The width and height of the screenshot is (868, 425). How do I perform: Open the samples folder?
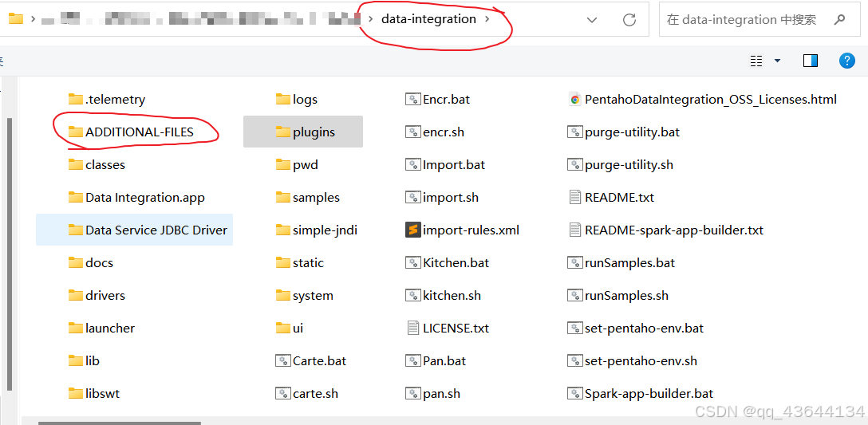point(308,198)
